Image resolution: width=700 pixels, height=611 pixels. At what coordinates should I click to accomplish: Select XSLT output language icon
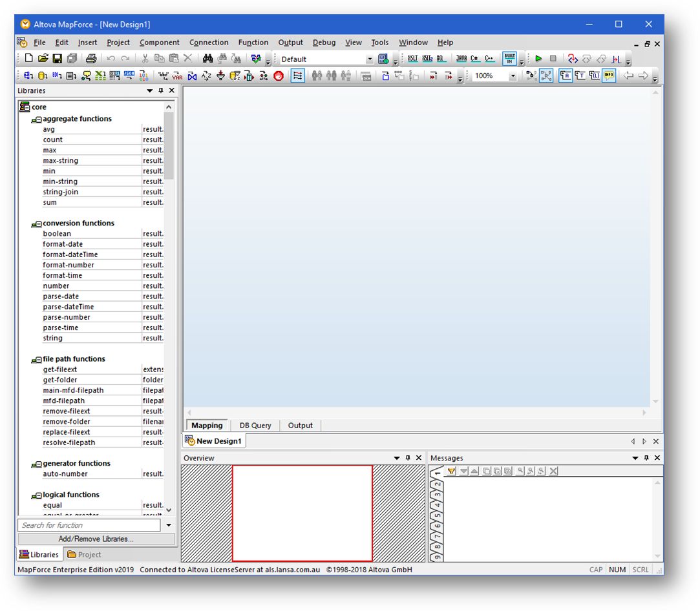pos(413,58)
